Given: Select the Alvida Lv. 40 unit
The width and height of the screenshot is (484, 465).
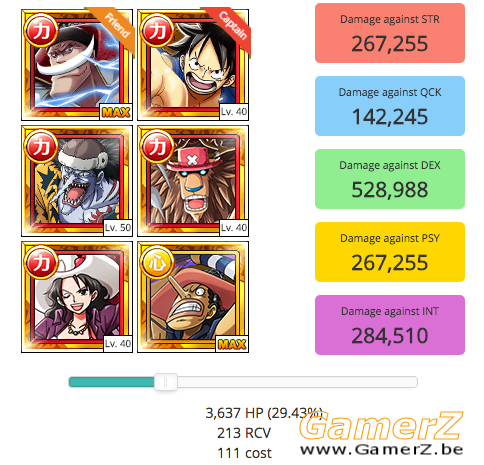Looking at the screenshot, I should pyautogui.click(x=77, y=297).
